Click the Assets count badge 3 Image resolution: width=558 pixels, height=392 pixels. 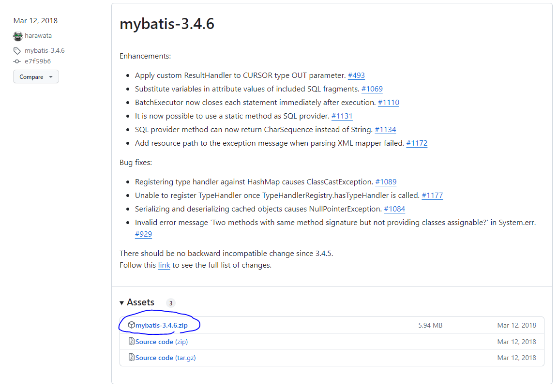point(171,303)
